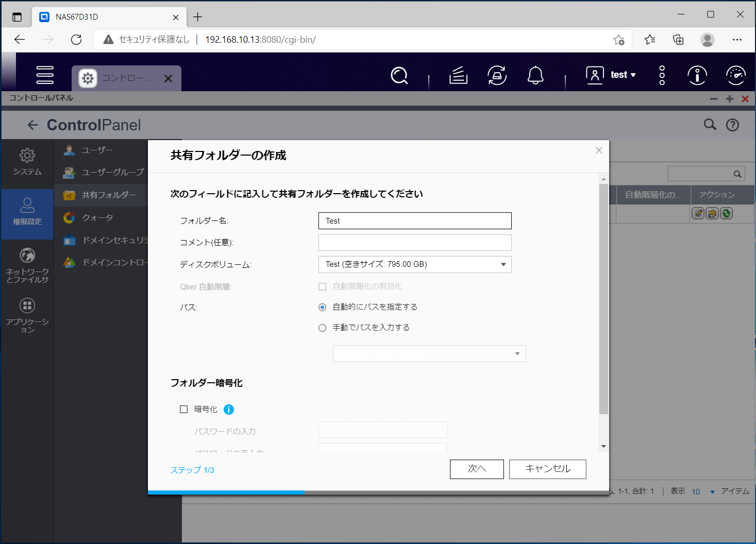Show event notifications bell icon
Screen dimensions: 756x544
[x=535, y=75]
